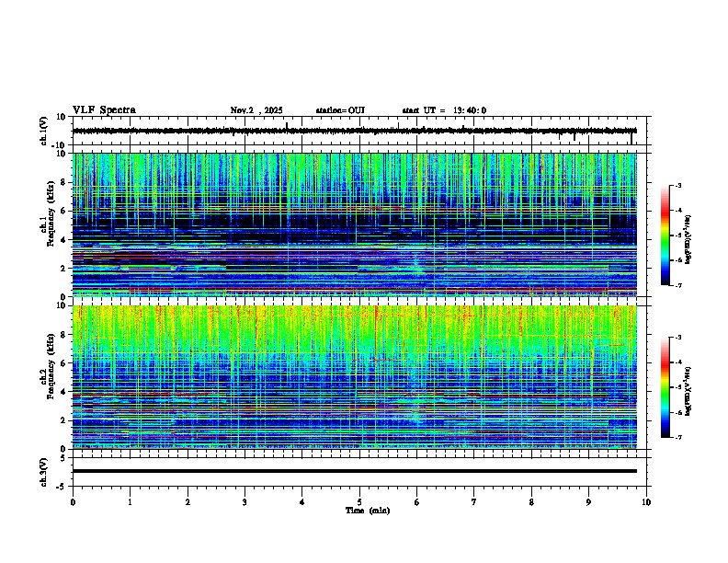Click inside the ch.1 spectrogram panel

tap(354, 224)
